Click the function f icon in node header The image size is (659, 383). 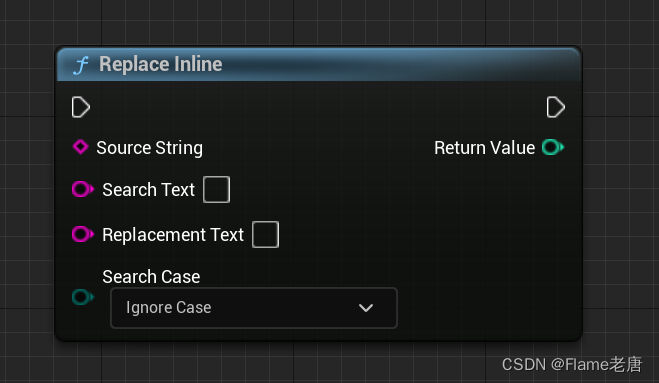(x=81, y=65)
